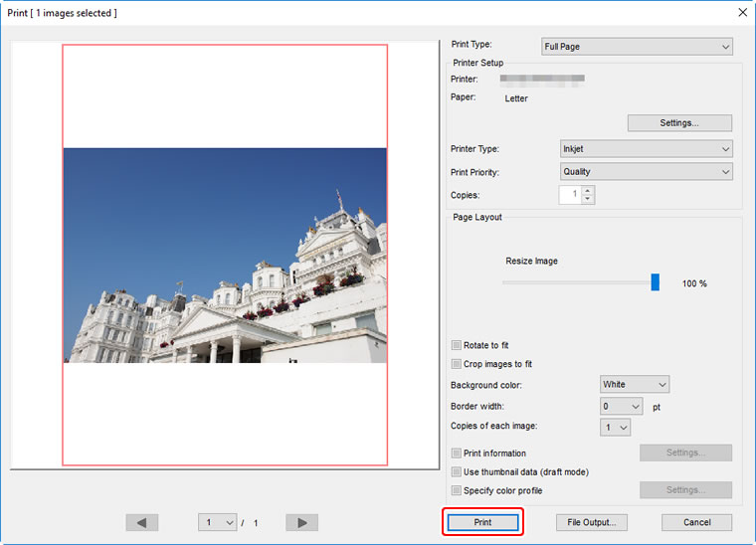Enable Crop images to fit
The height and width of the screenshot is (545, 756).
[457, 364]
